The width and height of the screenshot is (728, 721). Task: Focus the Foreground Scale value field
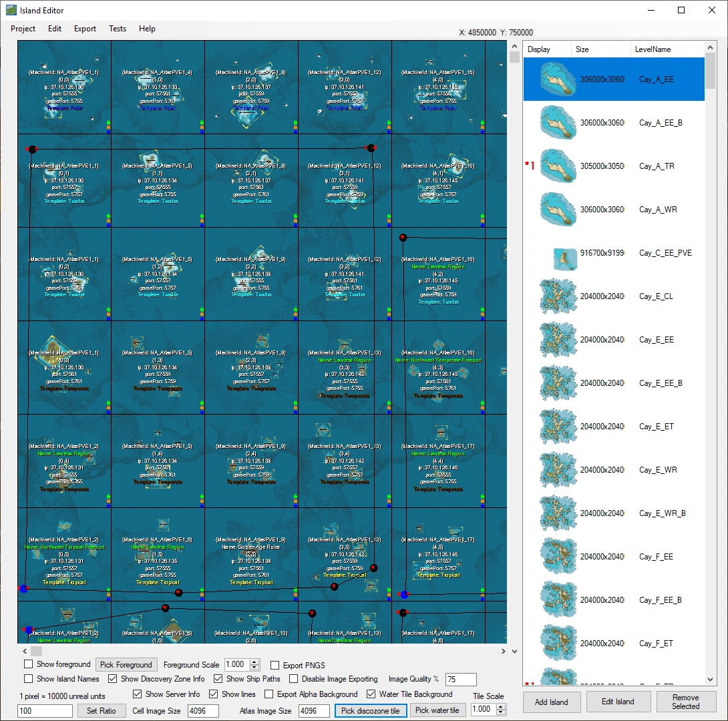coord(237,664)
